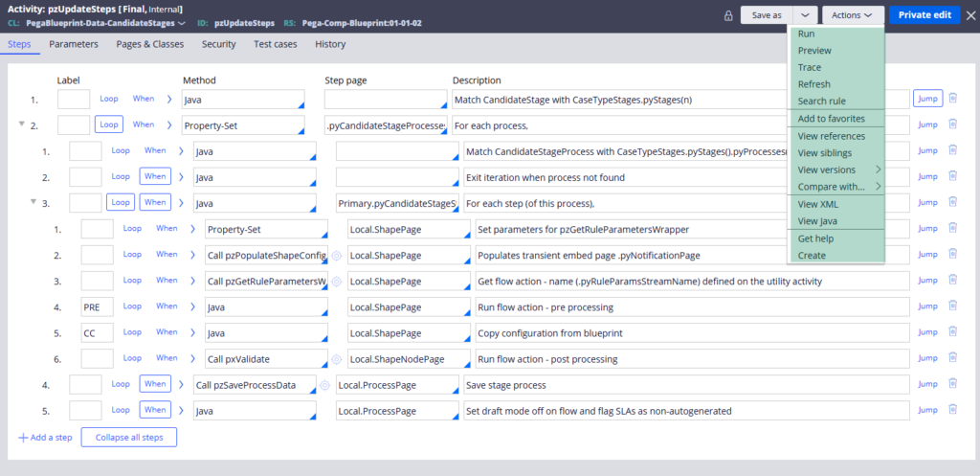Expand chevron of the PRE labeled step

193,306
